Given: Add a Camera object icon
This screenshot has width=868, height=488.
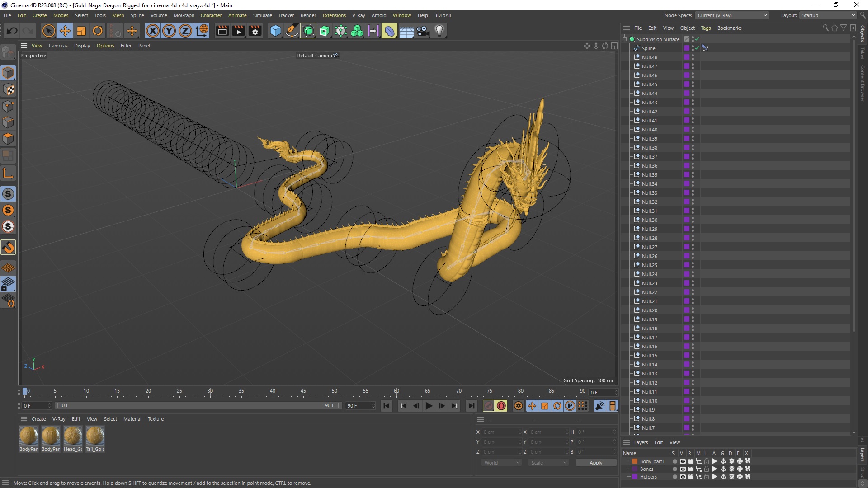Looking at the screenshot, I should (x=423, y=31).
